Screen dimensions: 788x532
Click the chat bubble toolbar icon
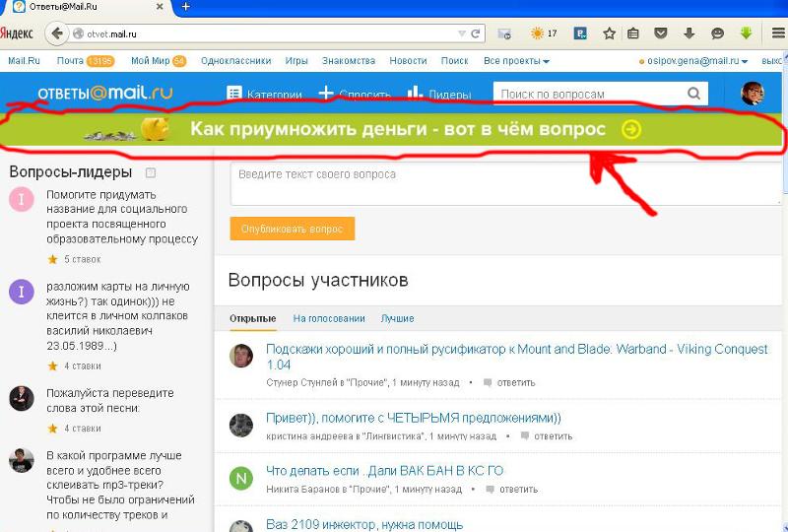point(718,33)
